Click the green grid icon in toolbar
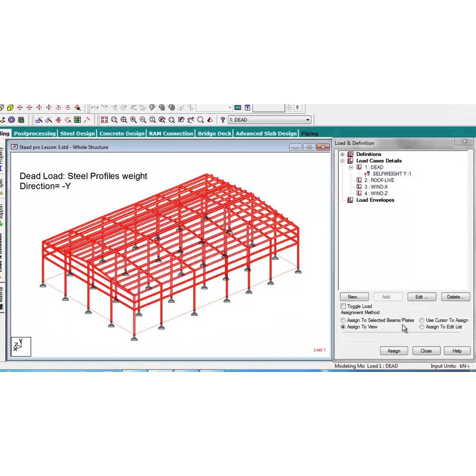The height and width of the screenshot is (476, 476). pyautogui.click(x=77, y=120)
